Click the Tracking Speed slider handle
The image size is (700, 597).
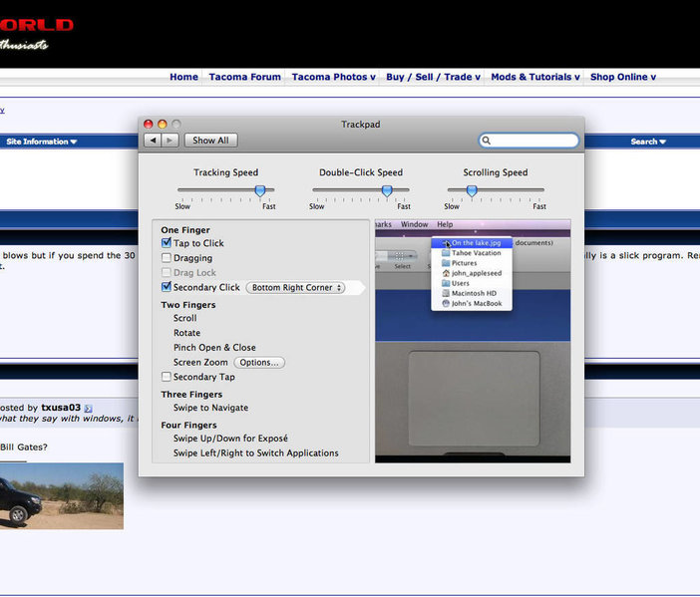(x=260, y=191)
